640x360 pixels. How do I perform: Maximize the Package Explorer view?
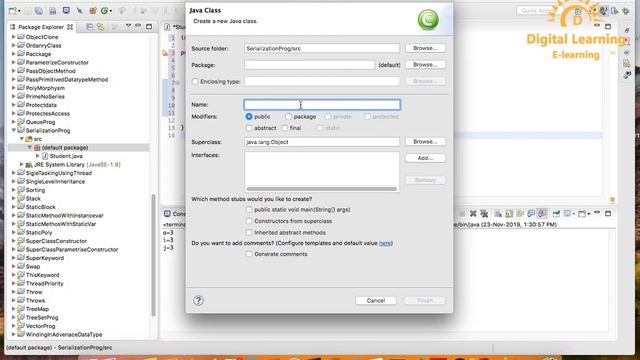(149, 27)
